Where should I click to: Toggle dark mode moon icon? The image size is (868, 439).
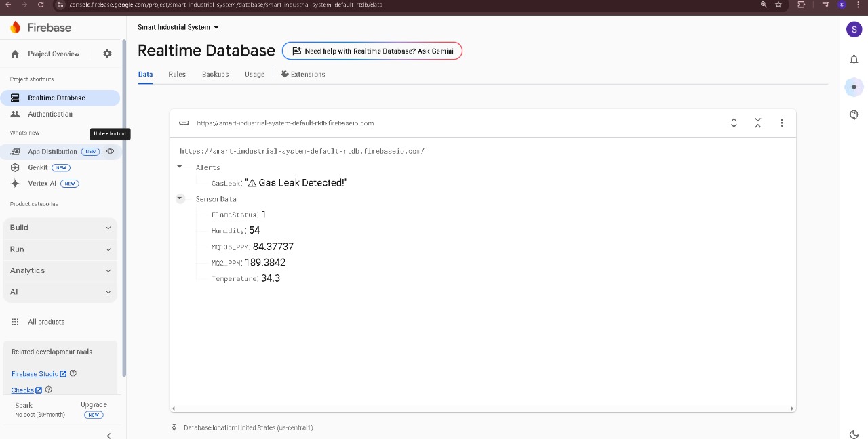pos(854,434)
